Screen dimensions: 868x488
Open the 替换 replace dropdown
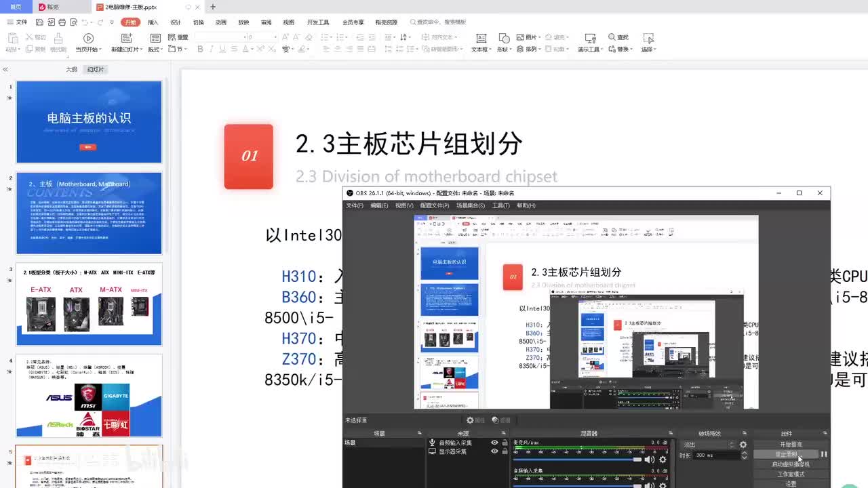pyautogui.click(x=620, y=49)
